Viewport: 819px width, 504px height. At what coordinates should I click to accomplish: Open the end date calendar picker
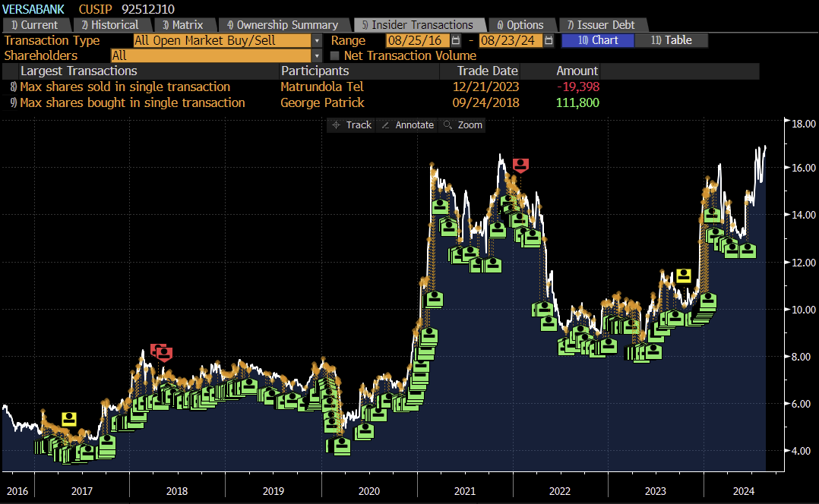click(x=548, y=40)
